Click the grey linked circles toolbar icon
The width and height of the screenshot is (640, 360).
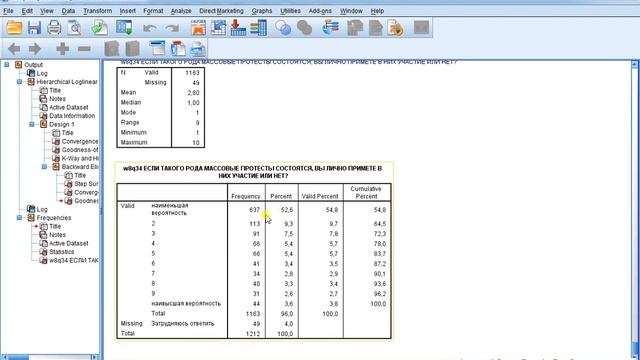point(304,28)
